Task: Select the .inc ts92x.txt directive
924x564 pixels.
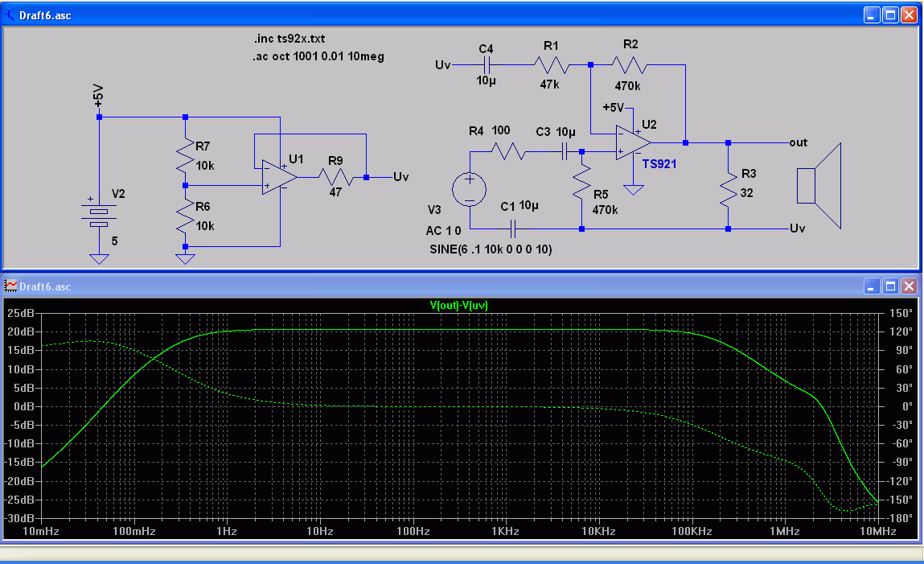Action: click(290, 39)
